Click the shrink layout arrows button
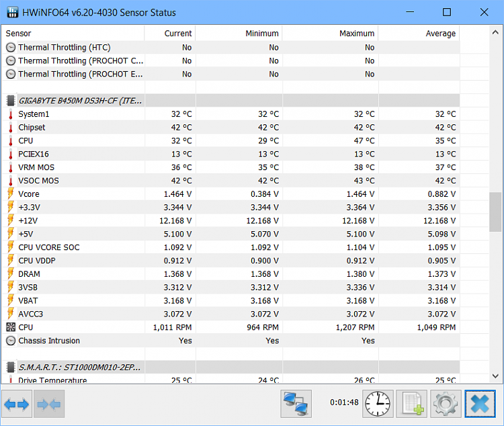Image resolution: width=504 pixels, height=426 pixels. (x=49, y=404)
